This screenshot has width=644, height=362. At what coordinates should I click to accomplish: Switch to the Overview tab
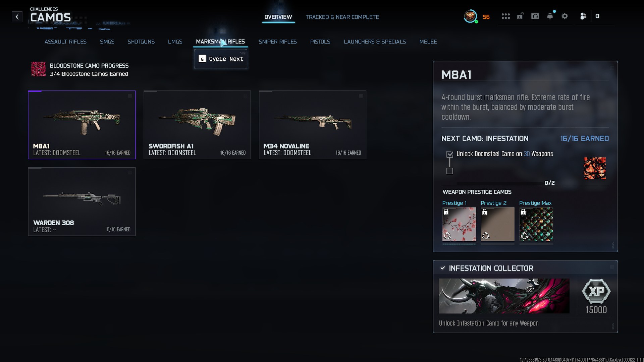[278, 17]
